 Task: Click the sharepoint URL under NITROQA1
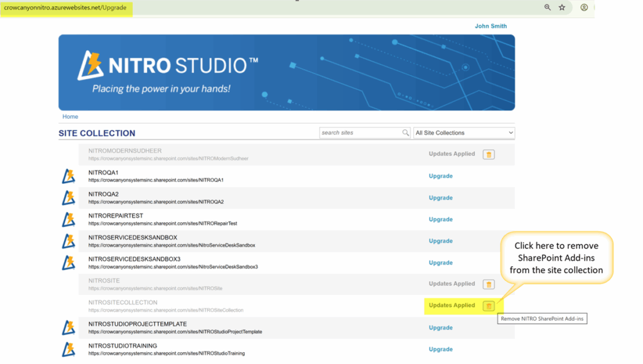pyautogui.click(x=156, y=180)
